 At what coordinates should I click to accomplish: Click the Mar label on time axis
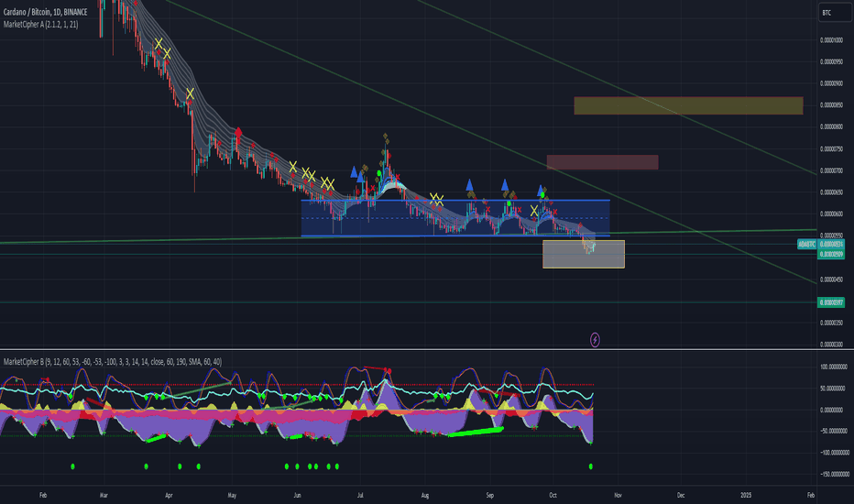point(104,495)
